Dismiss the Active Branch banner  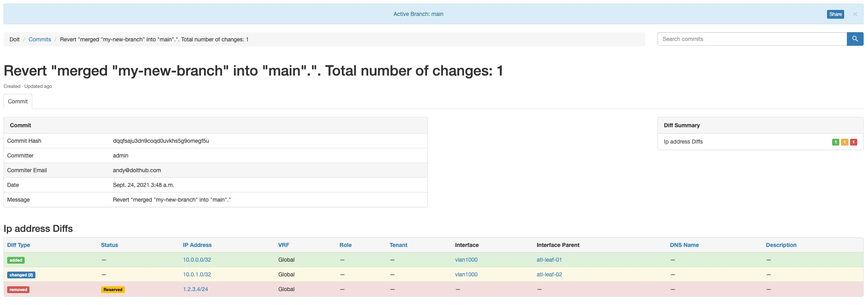tap(855, 14)
